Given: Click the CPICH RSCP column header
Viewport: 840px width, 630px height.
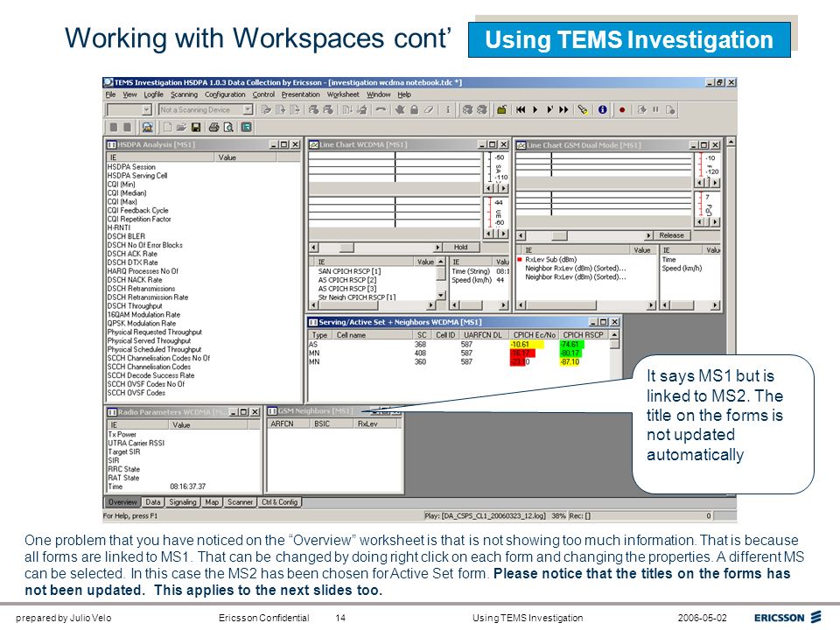Looking at the screenshot, I should pos(583,335).
